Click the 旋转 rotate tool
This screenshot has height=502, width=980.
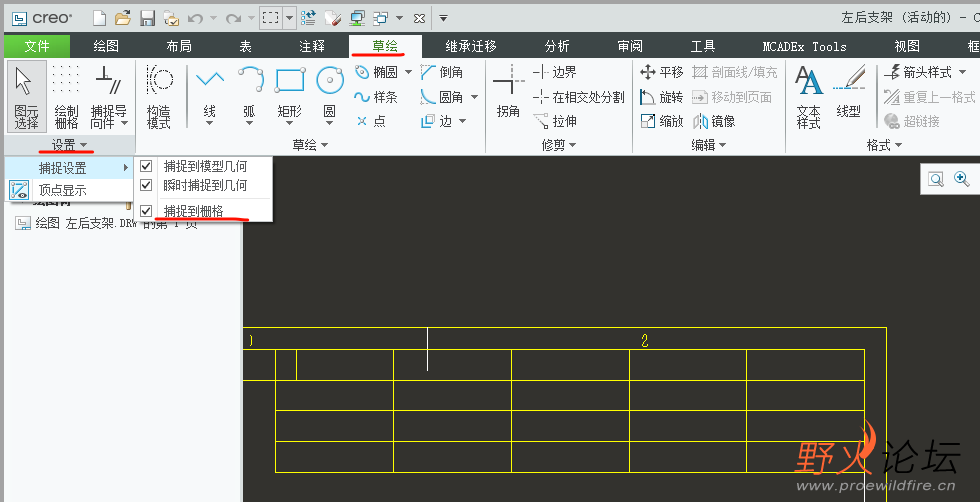point(662,97)
